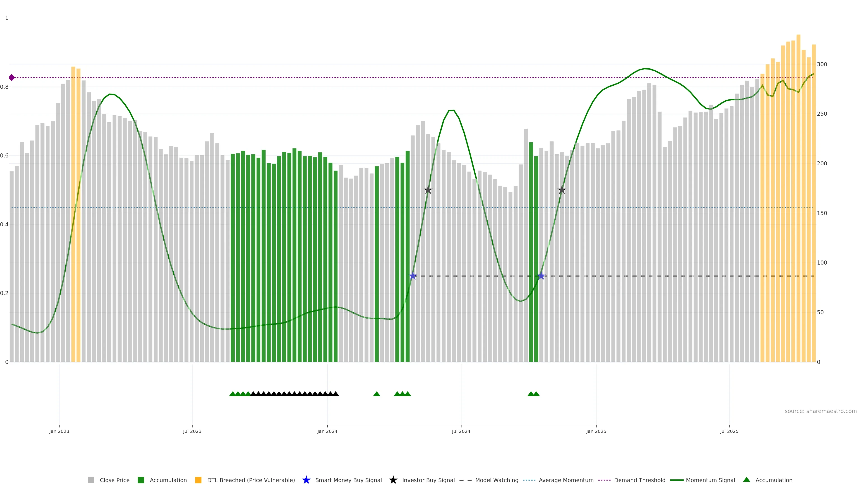The height and width of the screenshot is (488, 868).
Task: Toggle DTL Breached legend entry
Action: [x=251, y=480]
